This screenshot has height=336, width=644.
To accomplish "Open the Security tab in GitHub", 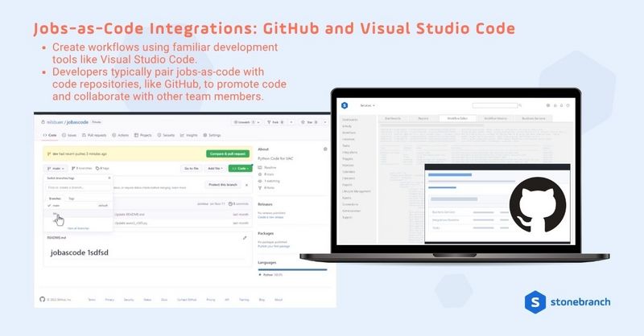I will tap(166, 135).
